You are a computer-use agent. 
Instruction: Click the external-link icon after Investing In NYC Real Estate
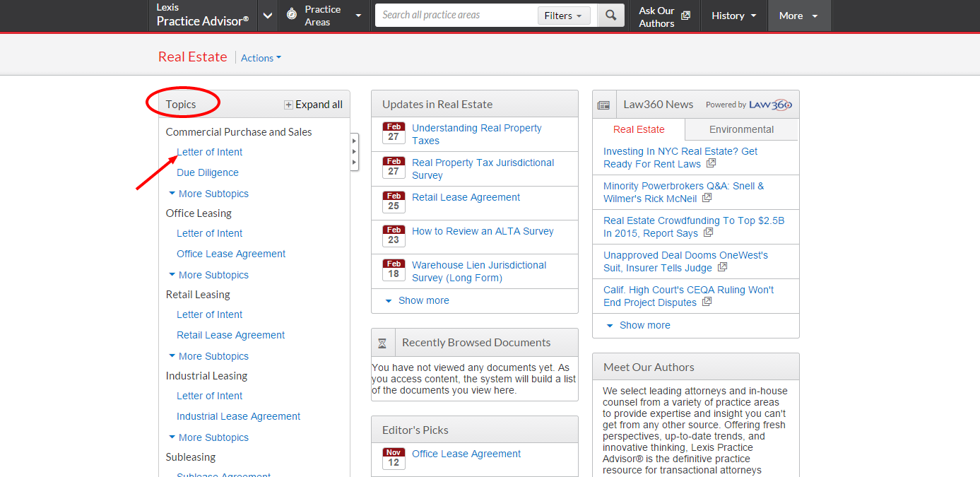click(x=711, y=163)
